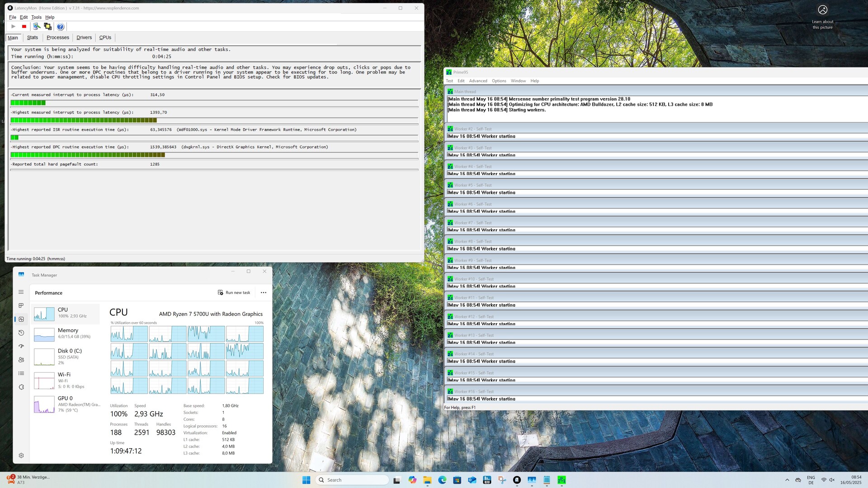Expand Task Manager hamburger navigation menu

click(21, 292)
